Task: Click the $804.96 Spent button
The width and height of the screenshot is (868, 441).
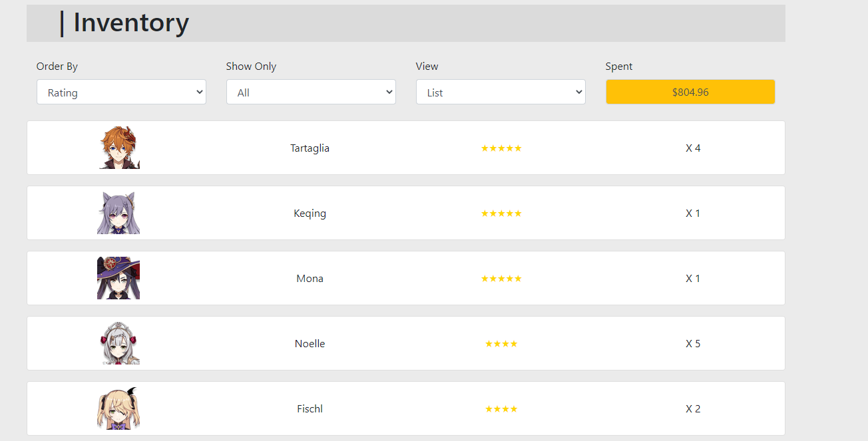Action: pyautogui.click(x=690, y=92)
